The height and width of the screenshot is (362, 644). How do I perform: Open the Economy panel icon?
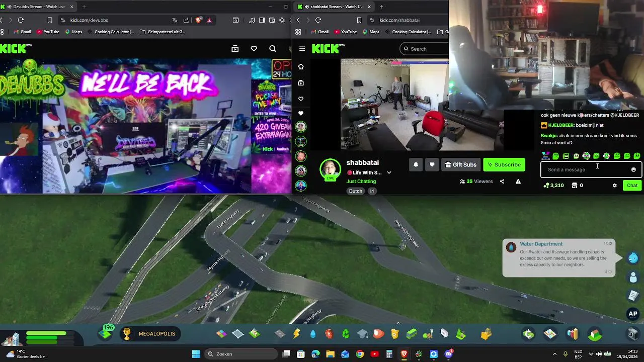pos(528,334)
